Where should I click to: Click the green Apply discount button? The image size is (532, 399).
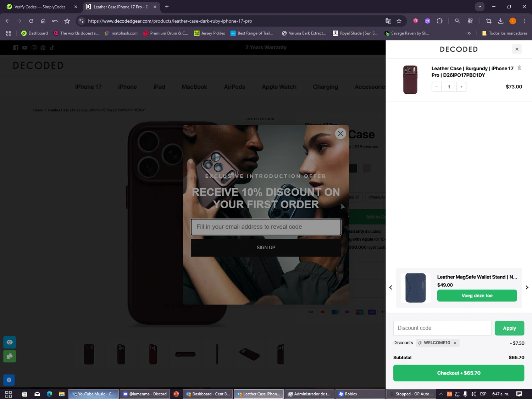pos(509,328)
